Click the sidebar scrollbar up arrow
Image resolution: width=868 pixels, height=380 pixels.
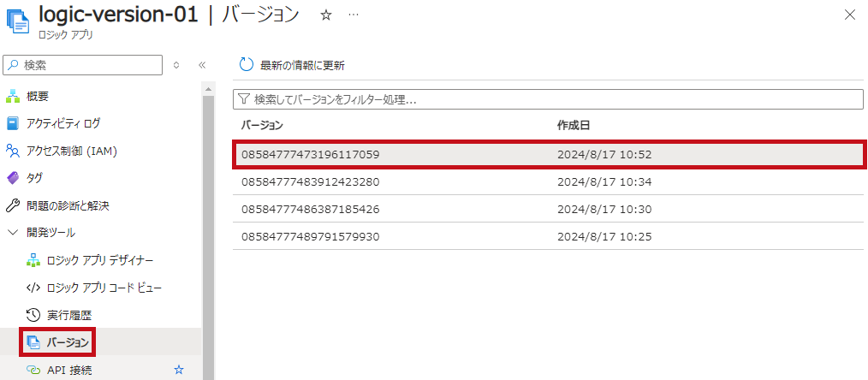[208, 88]
